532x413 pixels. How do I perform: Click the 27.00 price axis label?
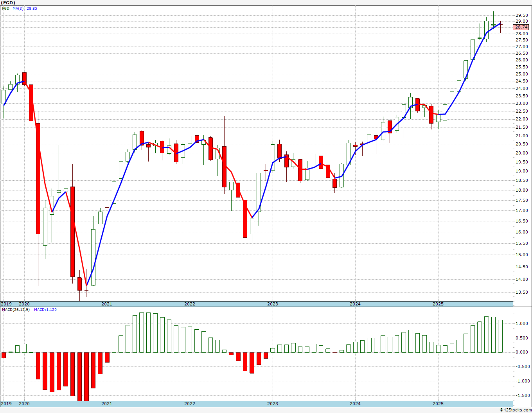521,47
